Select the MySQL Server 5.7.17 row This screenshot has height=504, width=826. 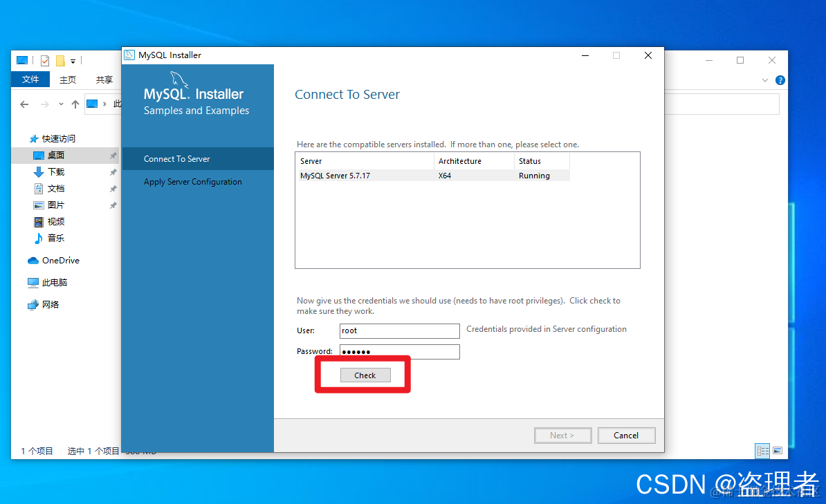[x=432, y=176]
